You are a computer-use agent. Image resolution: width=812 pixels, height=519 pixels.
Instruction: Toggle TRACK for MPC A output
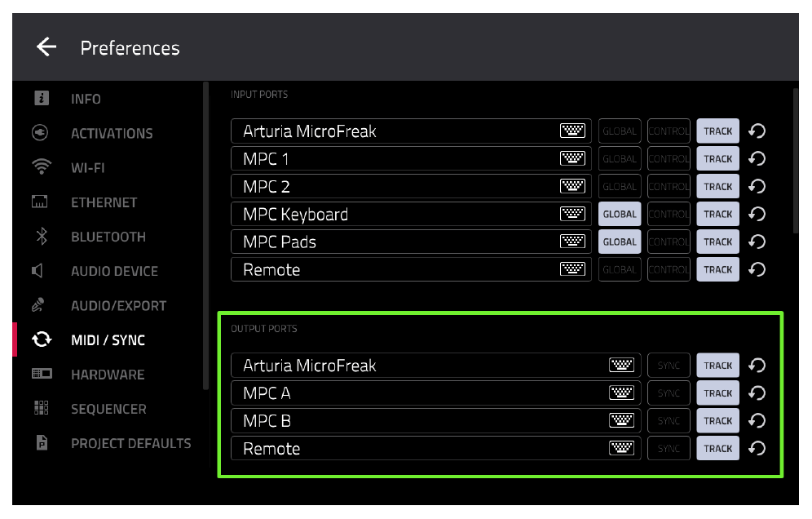717,393
